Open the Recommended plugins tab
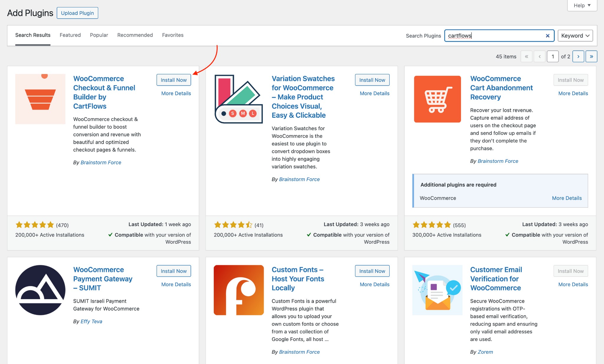This screenshot has width=604, height=364. coord(135,35)
